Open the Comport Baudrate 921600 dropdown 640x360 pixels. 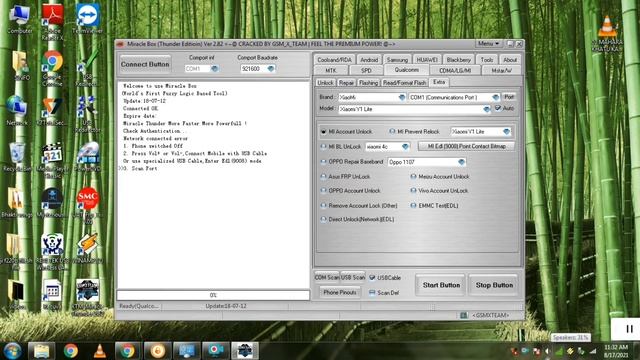click(x=271, y=69)
